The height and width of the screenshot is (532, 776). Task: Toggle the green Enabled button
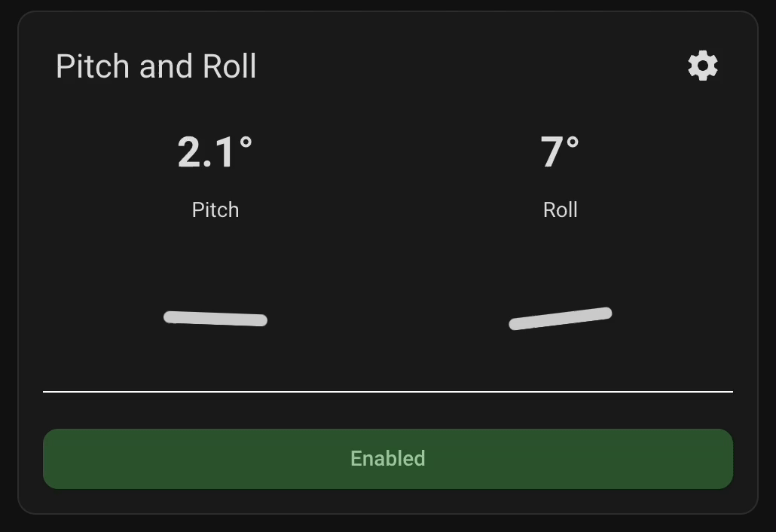pos(387,459)
